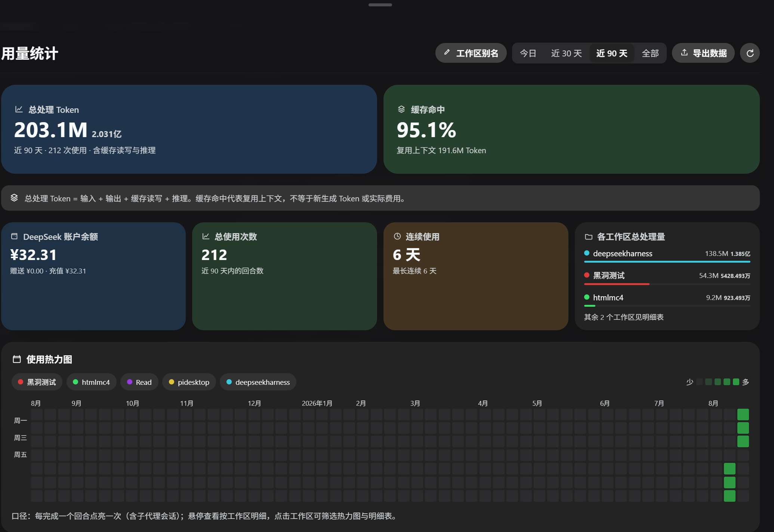Click the clock icon beside 连续使用

pos(397,236)
